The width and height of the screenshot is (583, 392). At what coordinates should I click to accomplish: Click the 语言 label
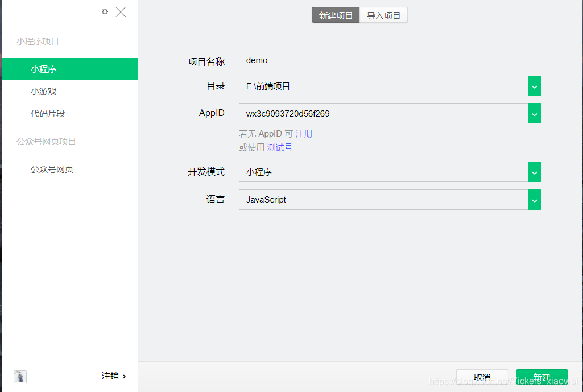(216, 199)
